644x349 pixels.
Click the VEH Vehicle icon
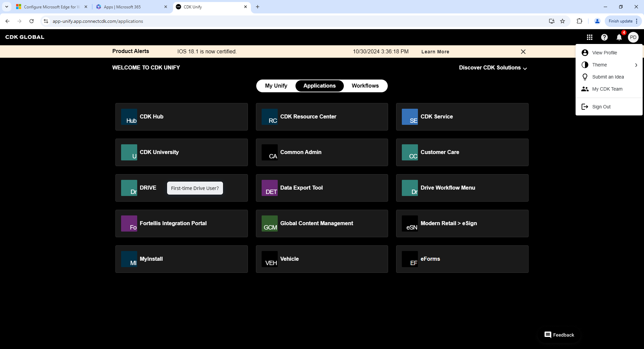pyautogui.click(x=270, y=259)
